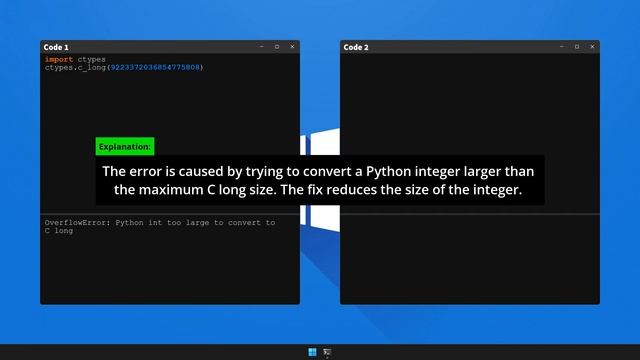
Task: Click the Code 2 title text
Action: [x=356, y=47]
